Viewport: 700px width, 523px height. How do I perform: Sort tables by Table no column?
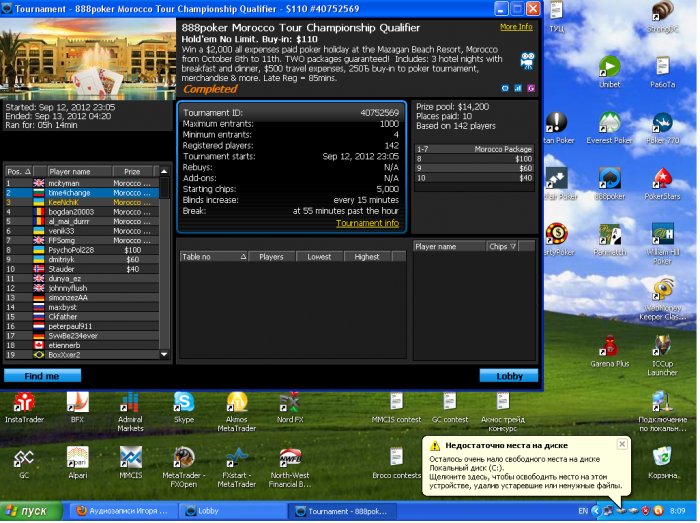click(214, 257)
